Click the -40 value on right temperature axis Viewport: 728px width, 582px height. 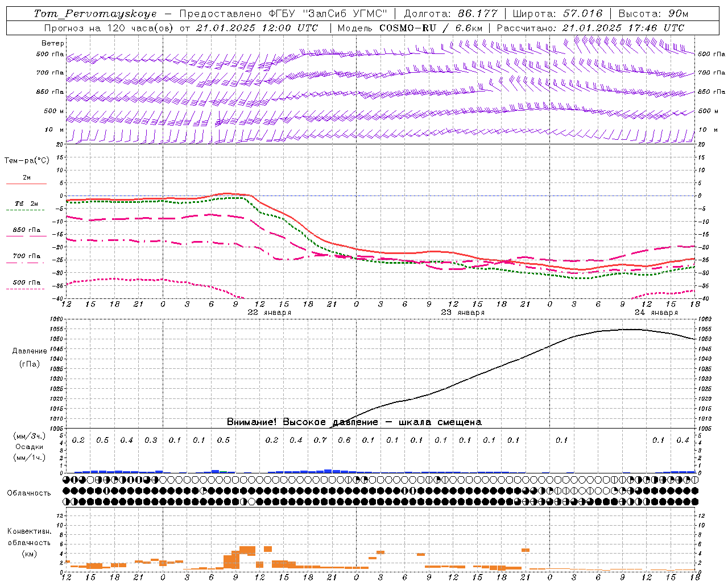[703, 299]
